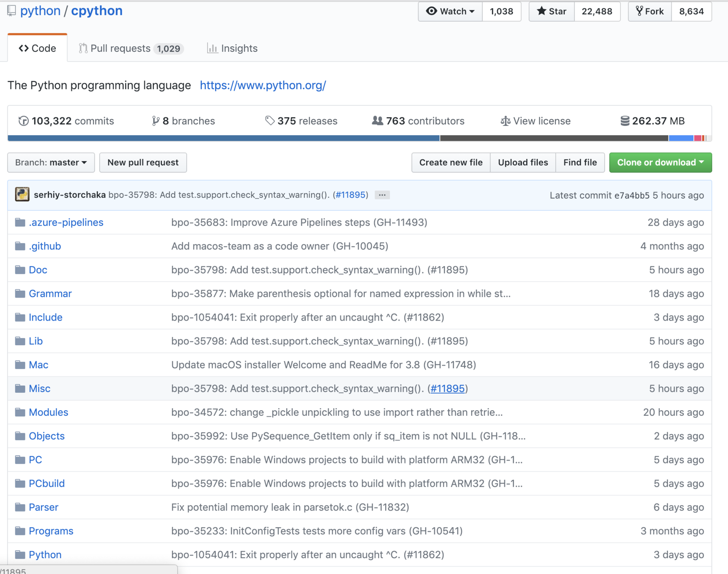Image resolution: width=728 pixels, height=574 pixels.
Task: Click the folder icon next to Python
Action: pos(20,555)
